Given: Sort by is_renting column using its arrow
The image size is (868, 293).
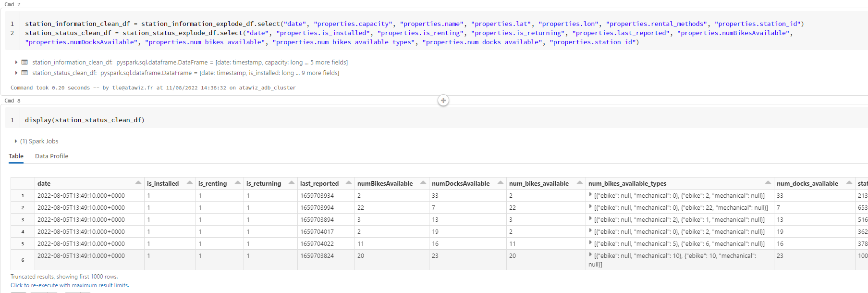Looking at the screenshot, I should coord(238,183).
